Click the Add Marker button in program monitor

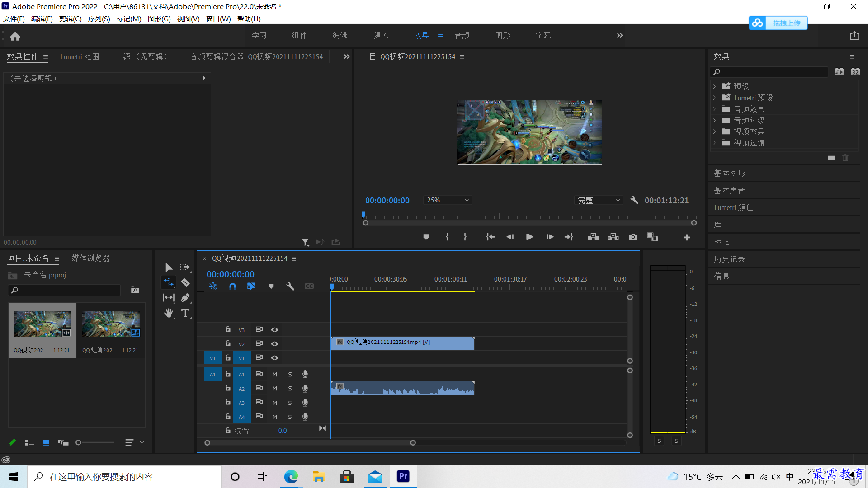point(426,237)
